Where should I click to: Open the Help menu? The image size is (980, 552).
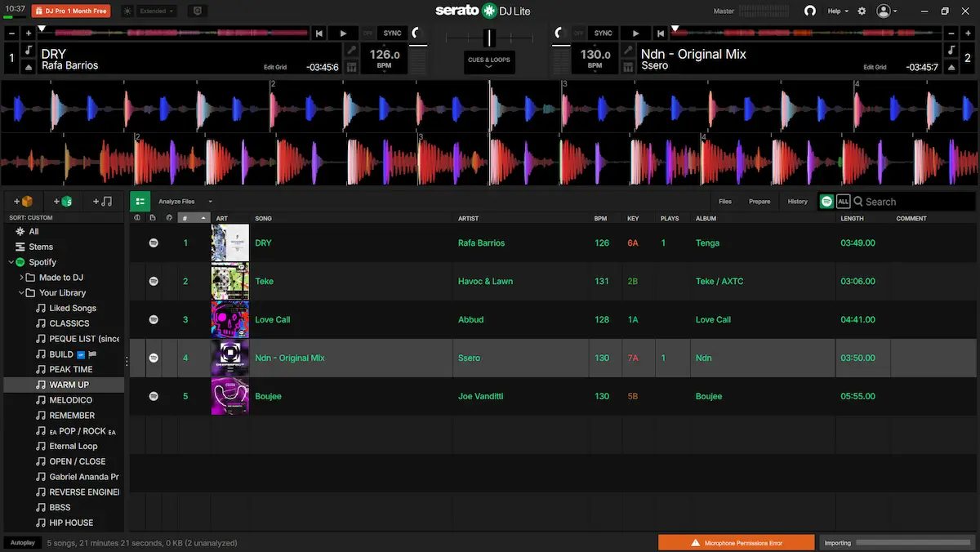point(838,11)
